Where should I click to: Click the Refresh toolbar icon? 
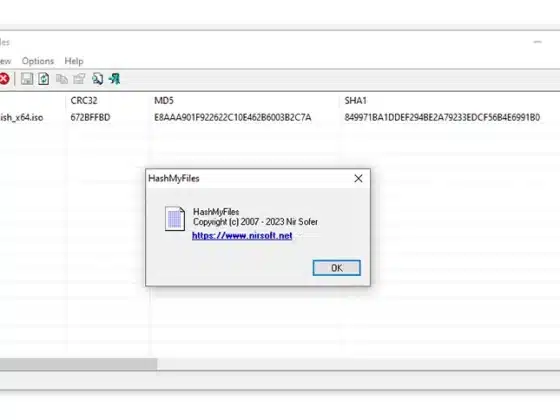(44, 79)
